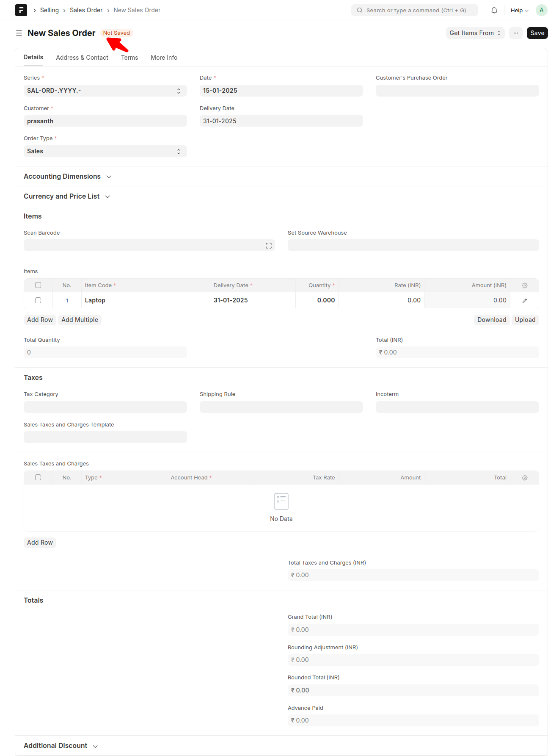
Task: Click the search magnifier icon
Action: coord(360,10)
